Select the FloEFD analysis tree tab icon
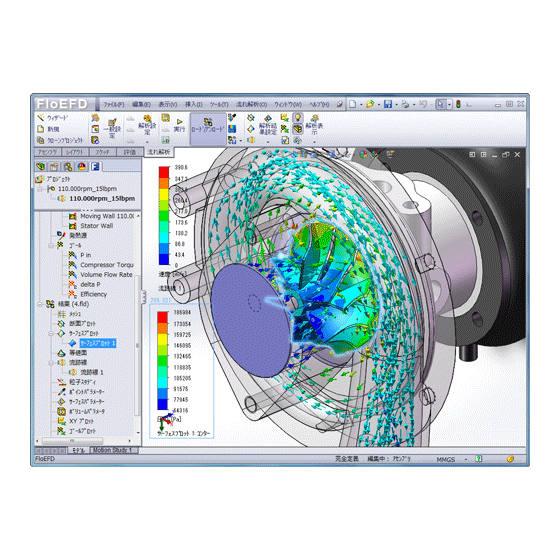This screenshot has width=560, height=560. (x=95, y=166)
